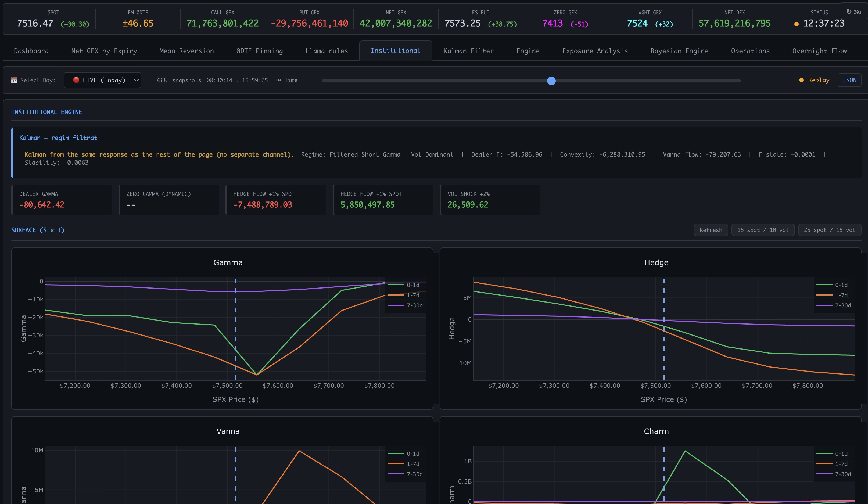Viewport: 868px width, 504px height.
Task: Toggle 7-30d series in Charm legend
Action: pos(834,474)
